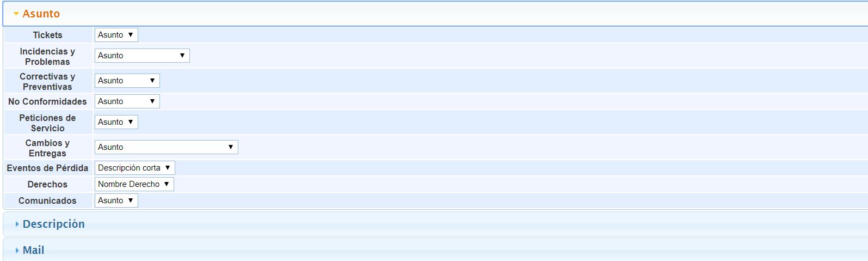The width and height of the screenshot is (868, 261).
Task: Open the Comunicados field dropdown
Action: click(x=116, y=201)
